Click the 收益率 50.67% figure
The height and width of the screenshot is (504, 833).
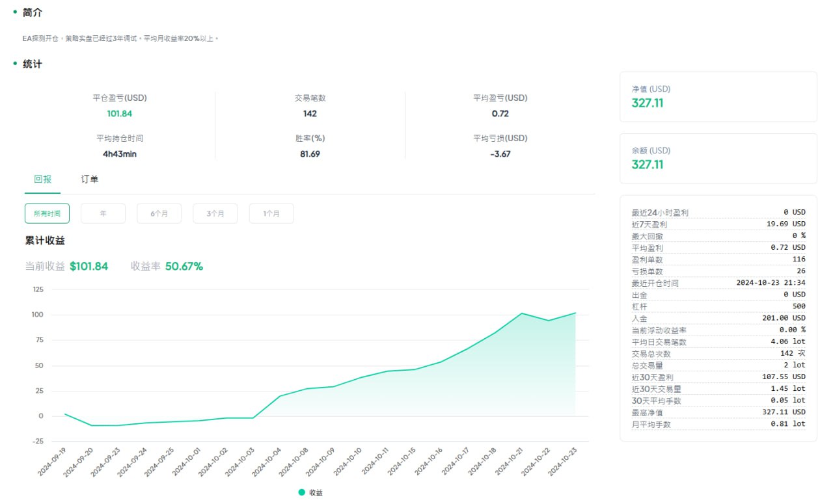[184, 266]
